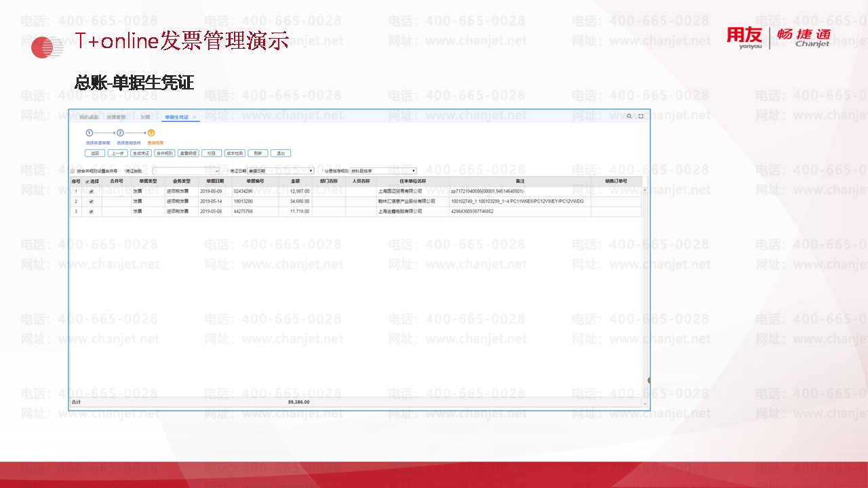Click the 备注 column header
This screenshot has width=868, height=488.
click(x=520, y=182)
